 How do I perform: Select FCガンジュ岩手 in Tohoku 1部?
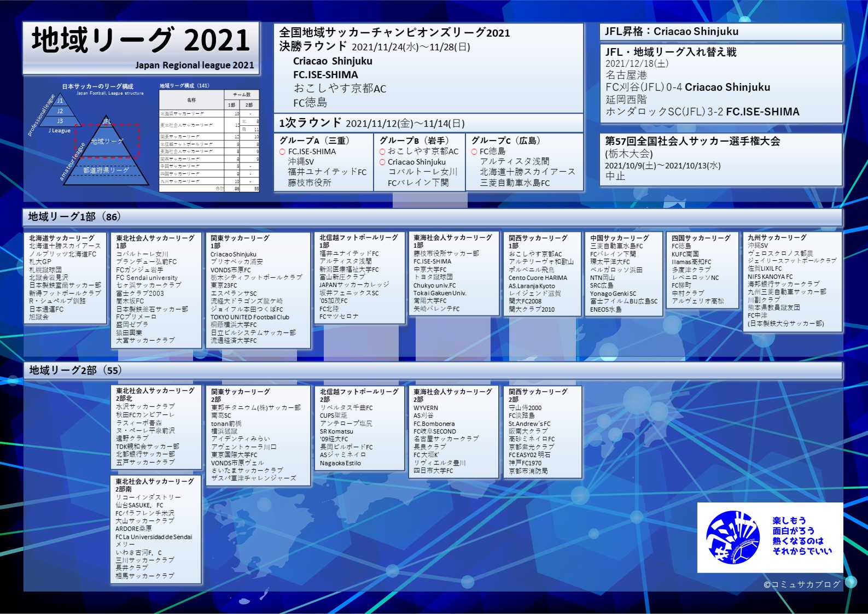coord(139,270)
